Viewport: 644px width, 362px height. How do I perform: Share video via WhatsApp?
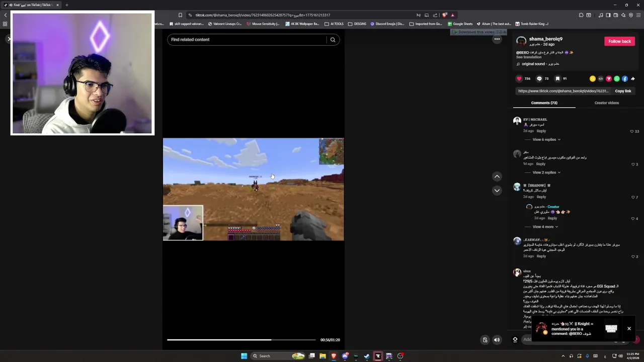(617, 78)
